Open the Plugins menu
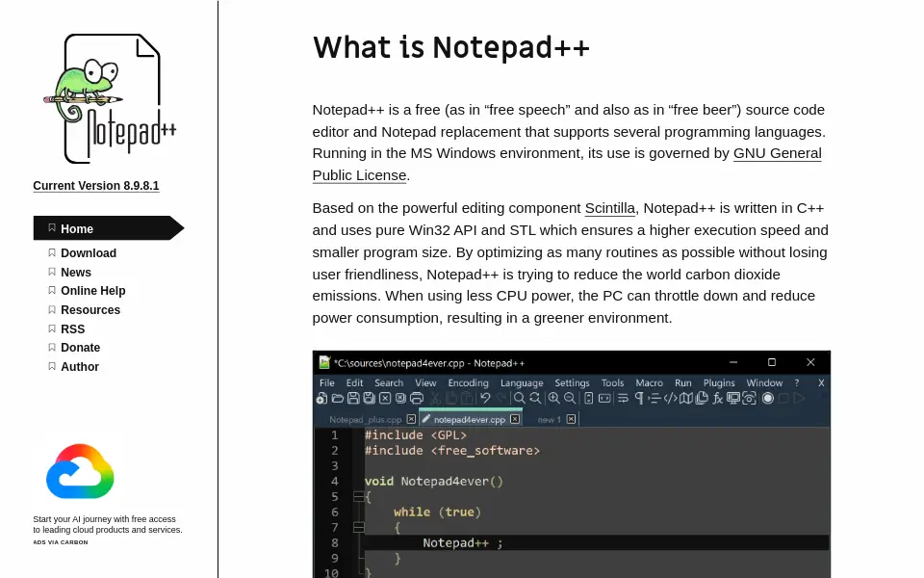Viewport: 924px width, 578px height. (719, 382)
